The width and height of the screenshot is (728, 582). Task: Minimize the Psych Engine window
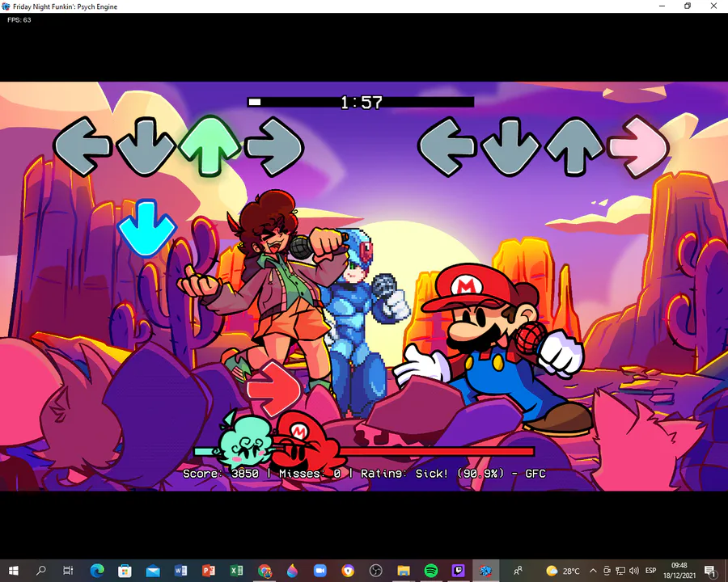coord(662,6)
